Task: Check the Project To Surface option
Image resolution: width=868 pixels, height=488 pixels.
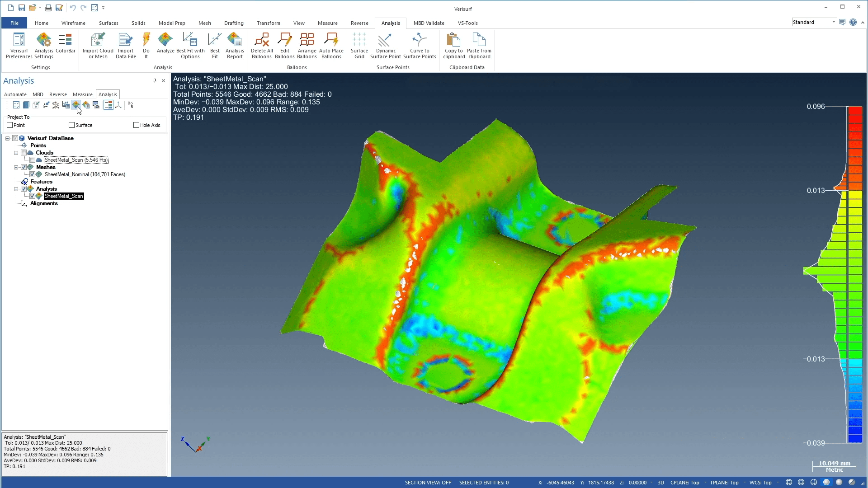Action: click(x=72, y=125)
